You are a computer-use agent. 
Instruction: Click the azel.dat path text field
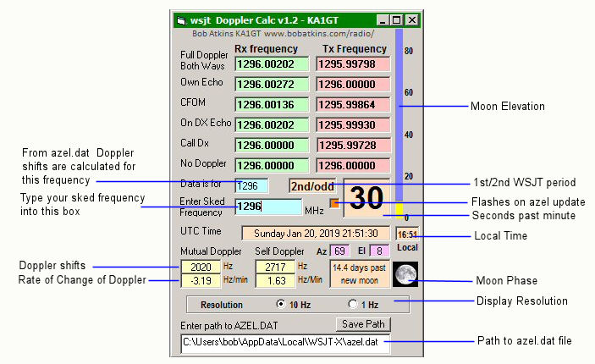coord(285,343)
